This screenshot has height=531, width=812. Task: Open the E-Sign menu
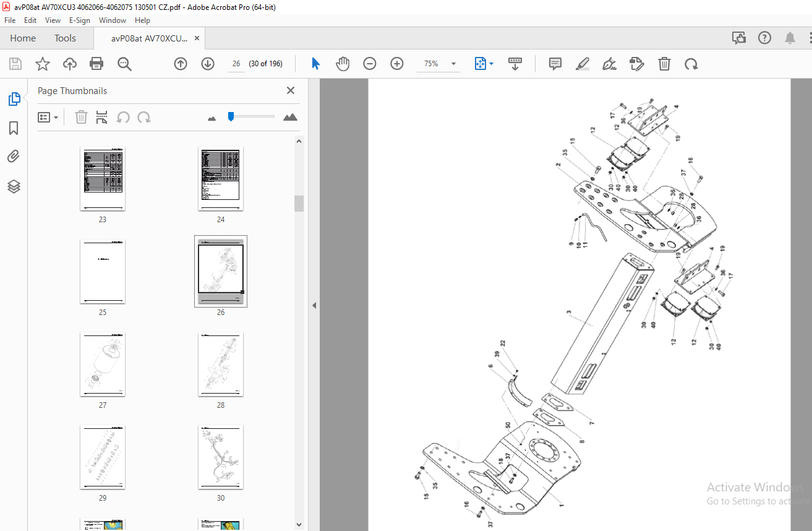point(80,20)
